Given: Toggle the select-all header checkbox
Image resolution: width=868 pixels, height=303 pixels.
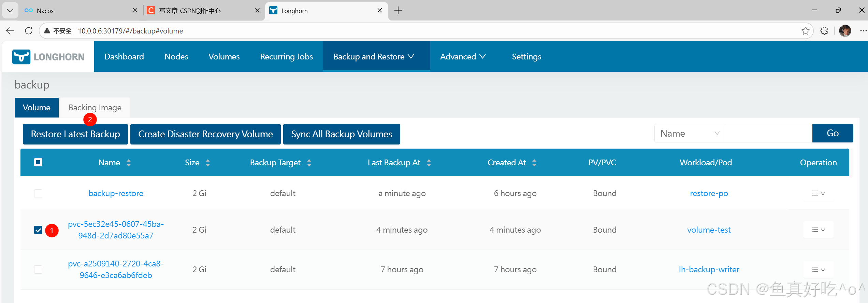Looking at the screenshot, I should click(x=38, y=162).
